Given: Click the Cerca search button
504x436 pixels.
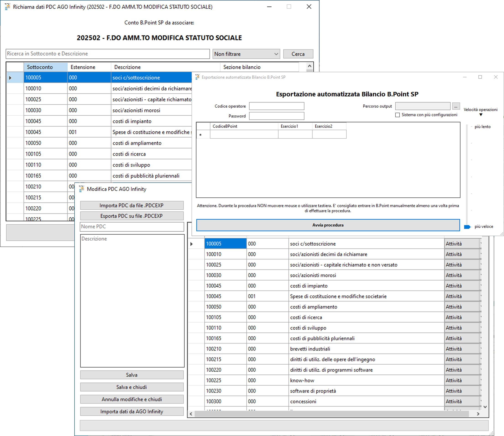Looking at the screenshot, I should 298,54.
